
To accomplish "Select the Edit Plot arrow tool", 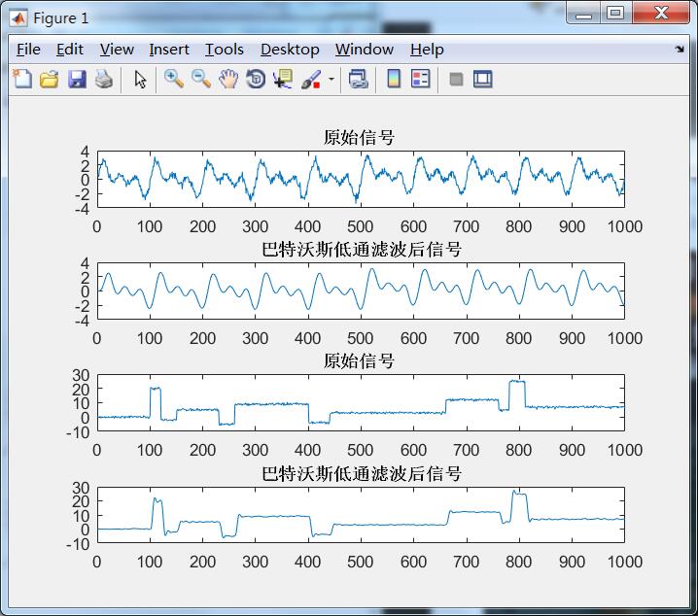I will coord(140,80).
